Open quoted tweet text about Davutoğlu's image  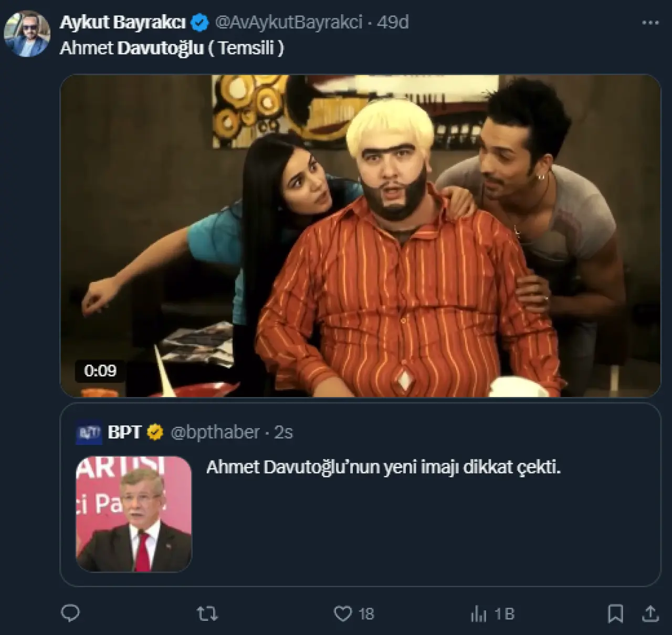[x=383, y=467]
